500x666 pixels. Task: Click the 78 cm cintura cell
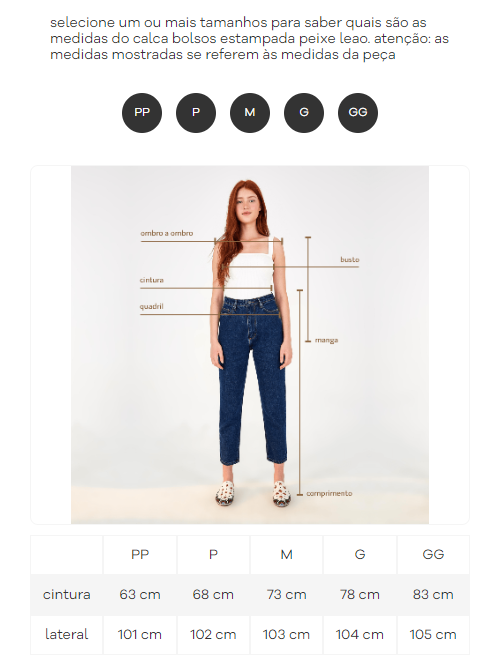pyautogui.click(x=359, y=594)
